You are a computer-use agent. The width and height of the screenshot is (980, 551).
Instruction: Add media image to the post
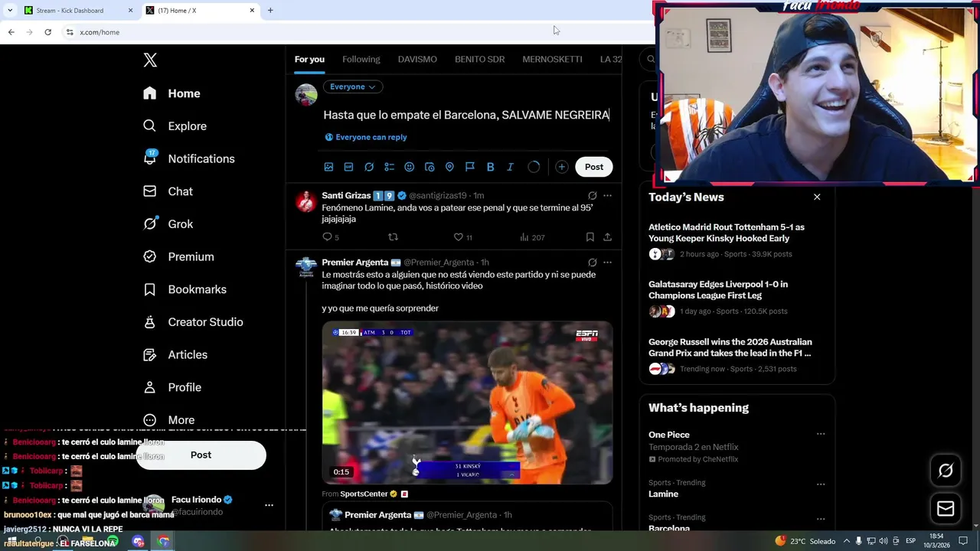[x=328, y=167]
